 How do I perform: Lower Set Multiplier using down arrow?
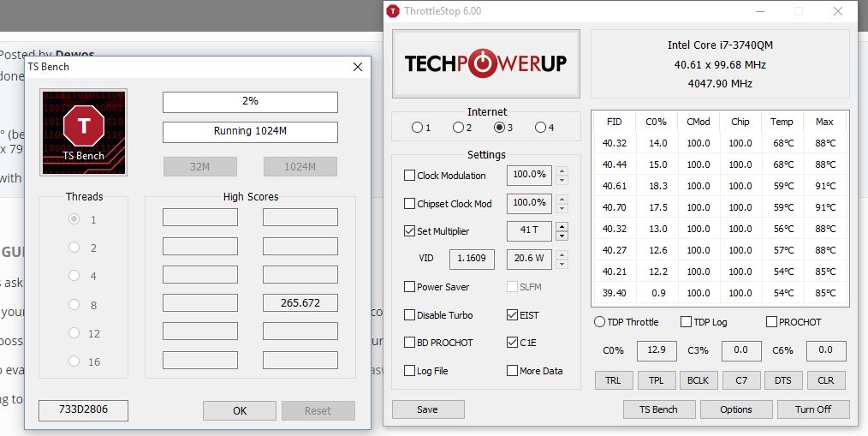pyautogui.click(x=562, y=236)
